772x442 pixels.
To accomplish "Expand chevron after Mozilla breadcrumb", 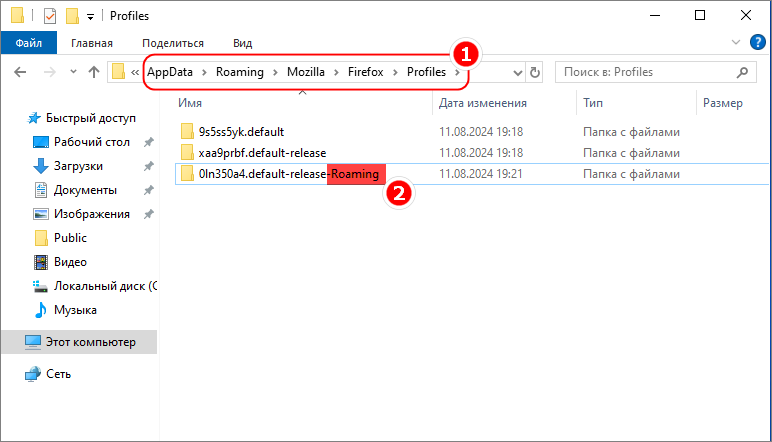I will point(336,72).
